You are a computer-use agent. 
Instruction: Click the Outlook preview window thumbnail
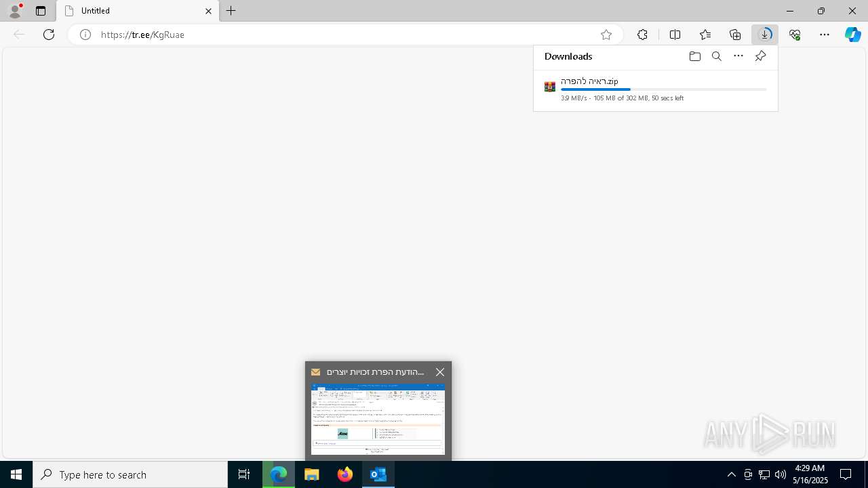pyautogui.click(x=378, y=419)
